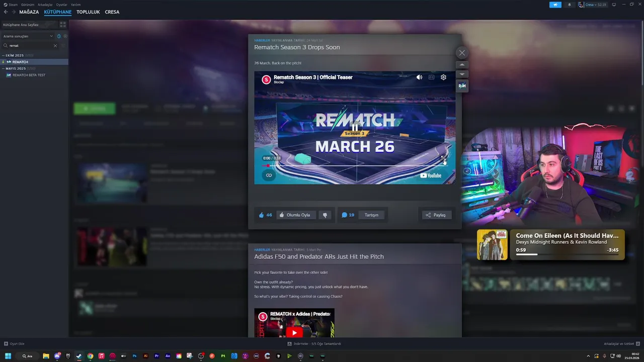The image size is (644, 362).
Task: Open the Görünüm menu
Action: [x=28, y=5]
